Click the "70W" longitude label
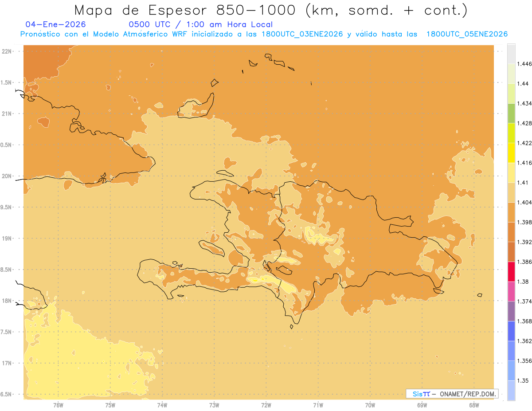532x411 pixels. coord(370,405)
